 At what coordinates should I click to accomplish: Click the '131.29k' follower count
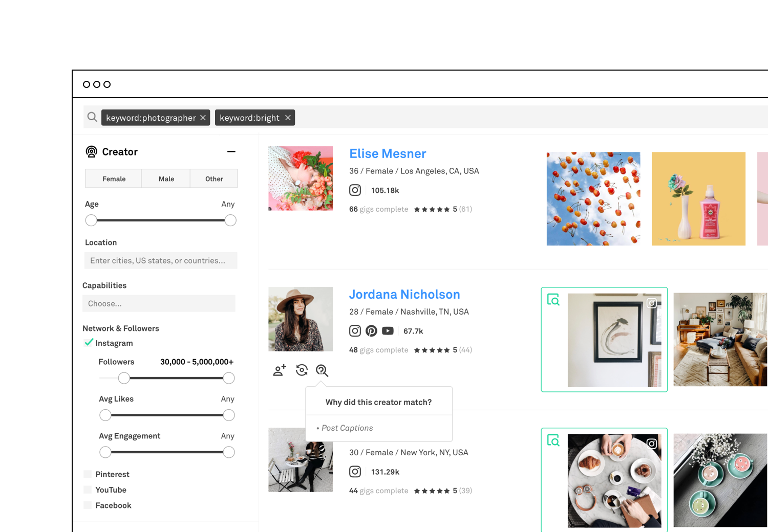tap(385, 472)
